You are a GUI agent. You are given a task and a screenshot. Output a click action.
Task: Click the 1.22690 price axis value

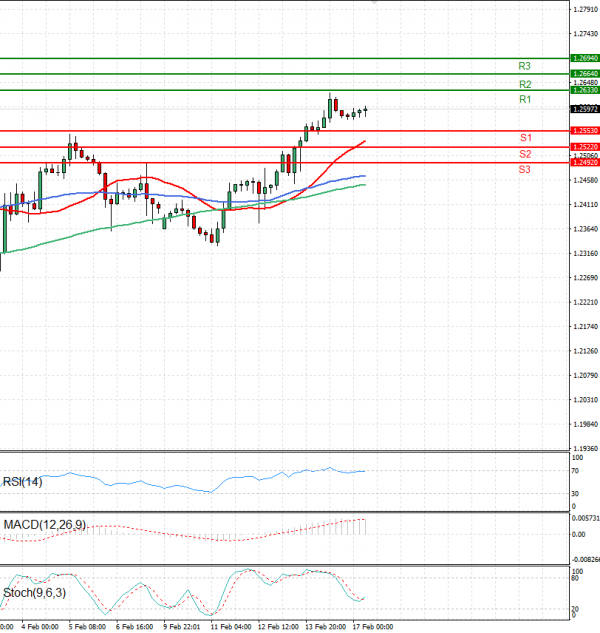pyautogui.click(x=585, y=278)
